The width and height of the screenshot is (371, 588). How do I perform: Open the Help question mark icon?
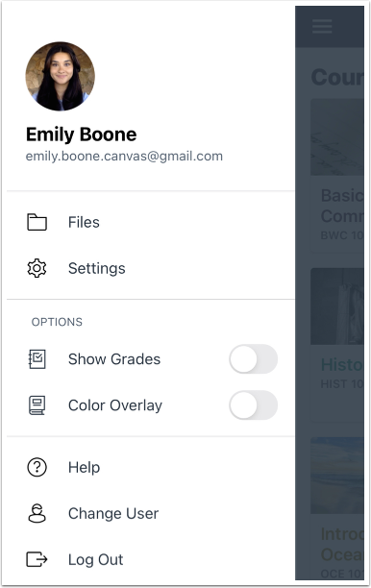37,467
